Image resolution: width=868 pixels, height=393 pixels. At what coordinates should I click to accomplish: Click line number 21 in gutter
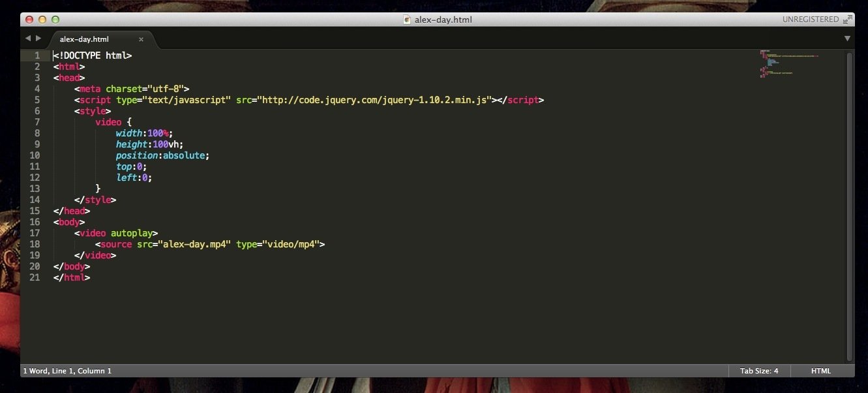pos(35,277)
